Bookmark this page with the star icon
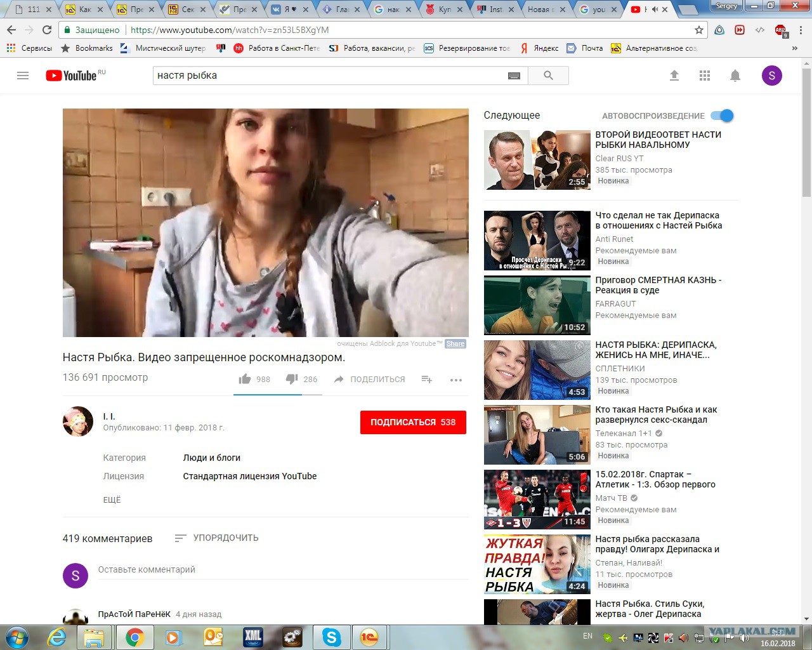Screen dimensions: 812x650 point(699,30)
